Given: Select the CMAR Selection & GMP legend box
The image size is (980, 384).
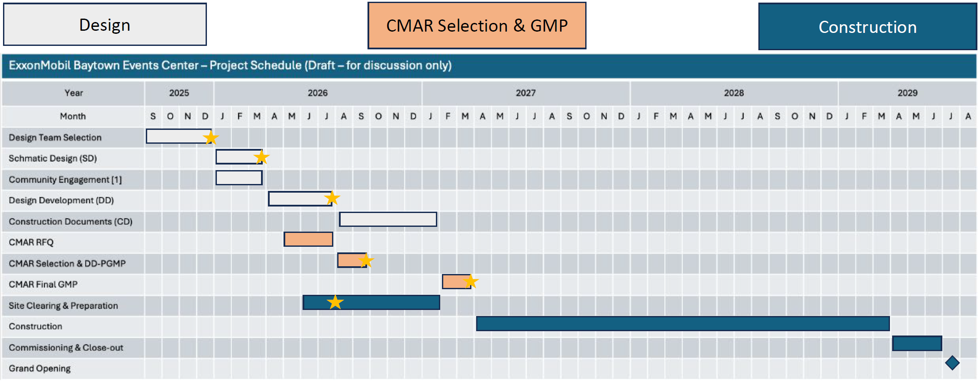Looking at the screenshot, I should click(477, 26).
